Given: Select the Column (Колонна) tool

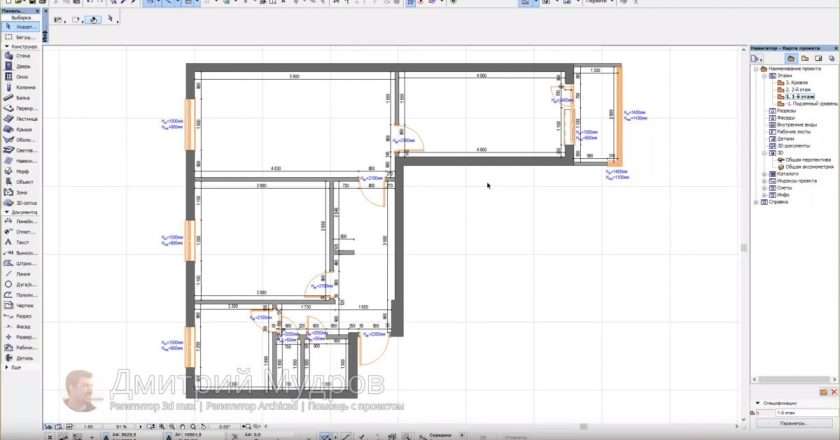Looking at the screenshot, I should point(20,87).
